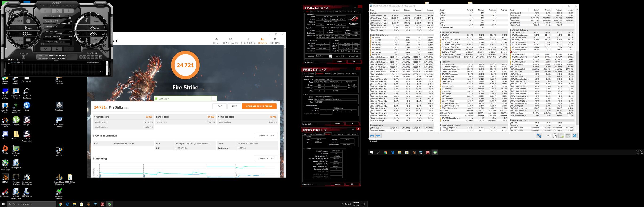Toggle the Afterburner Profile lock icon
Viewport: 644px width, 207px height.
[x=96, y=53]
